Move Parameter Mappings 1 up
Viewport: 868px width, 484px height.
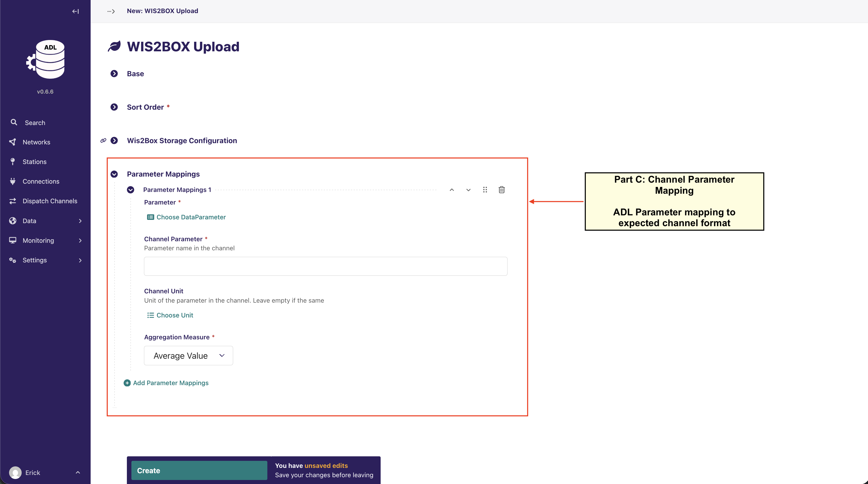[452, 190]
